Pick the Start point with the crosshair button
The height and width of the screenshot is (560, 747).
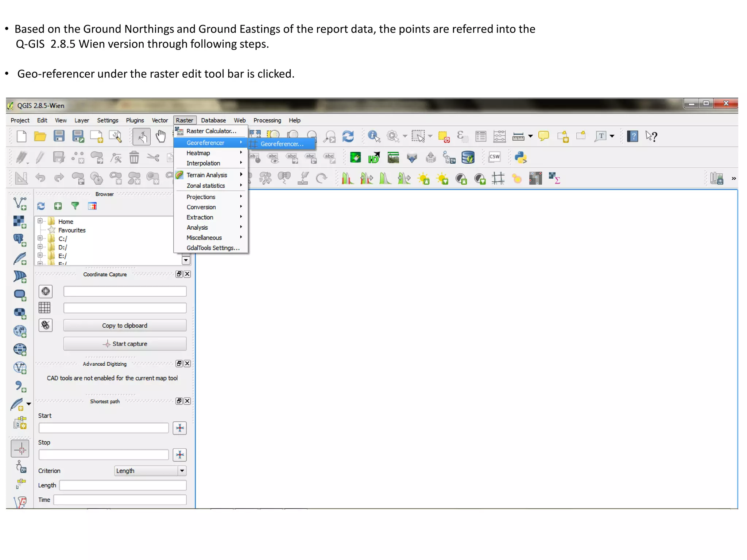click(180, 428)
